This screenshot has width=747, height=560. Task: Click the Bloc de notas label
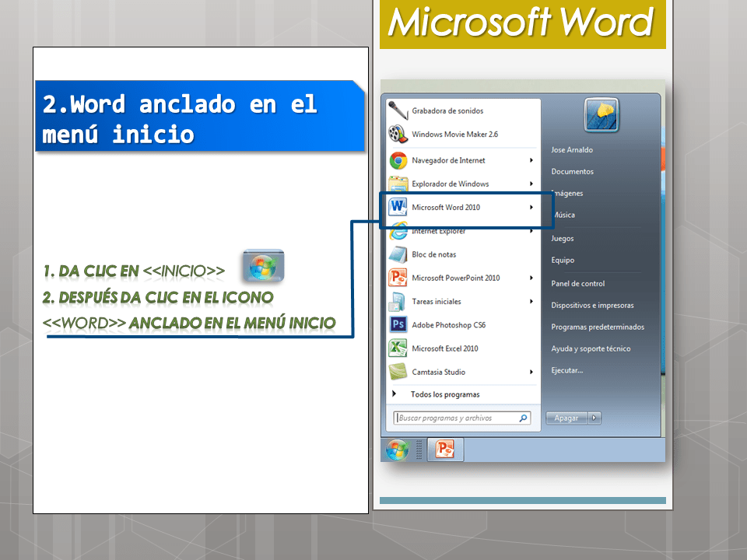[x=434, y=254]
